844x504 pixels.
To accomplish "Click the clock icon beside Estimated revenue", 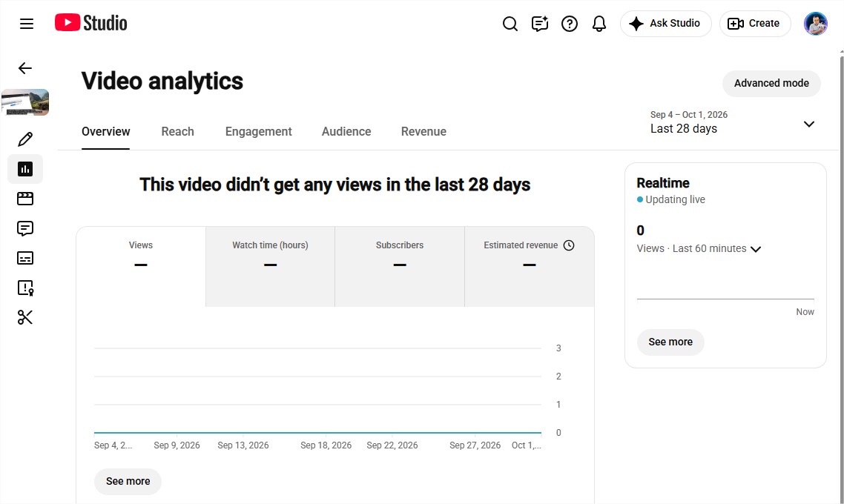I will (569, 245).
